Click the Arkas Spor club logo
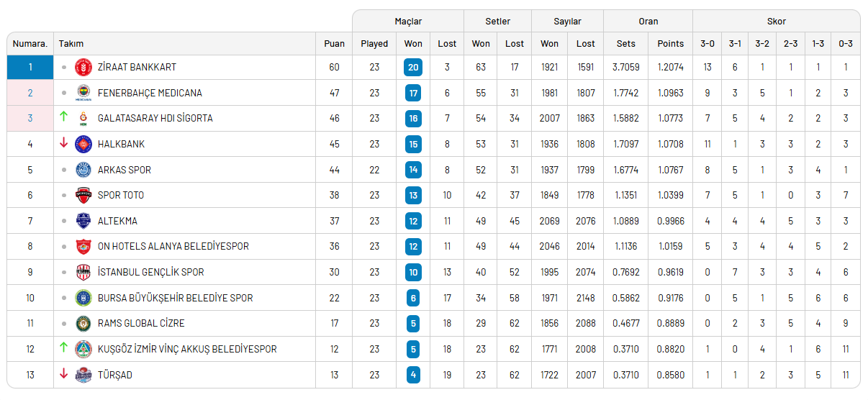 pyautogui.click(x=83, y=170)
